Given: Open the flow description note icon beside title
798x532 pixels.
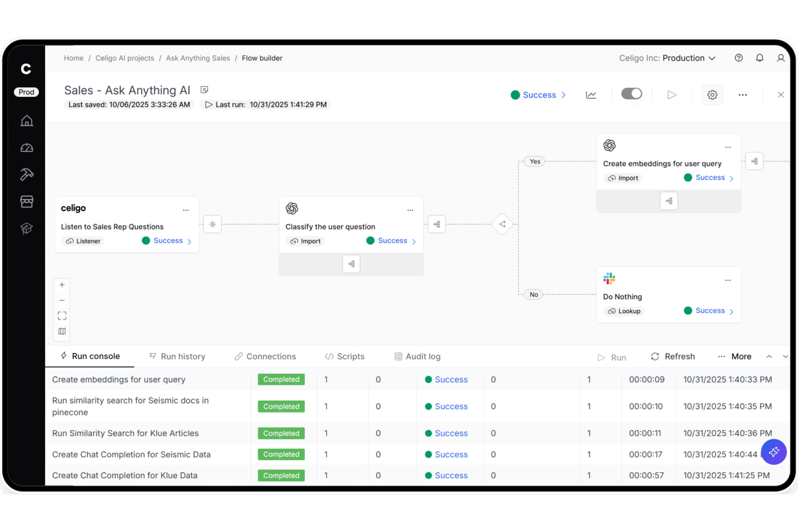Looking at the screenshot, I should 204,90.
